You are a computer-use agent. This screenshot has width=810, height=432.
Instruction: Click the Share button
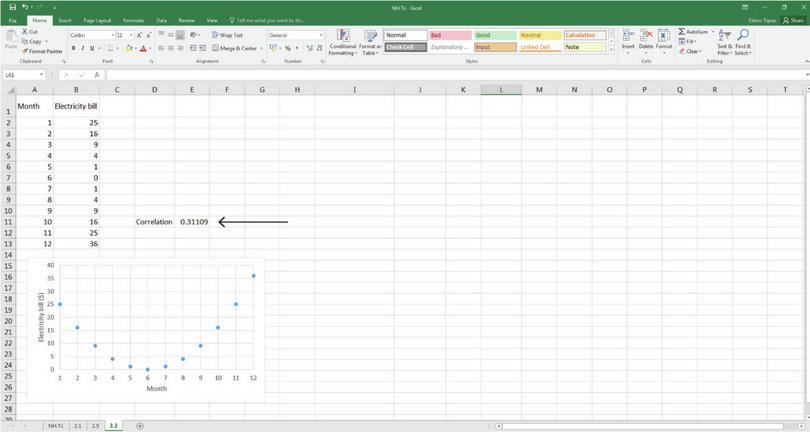click(x=796, y=20)
